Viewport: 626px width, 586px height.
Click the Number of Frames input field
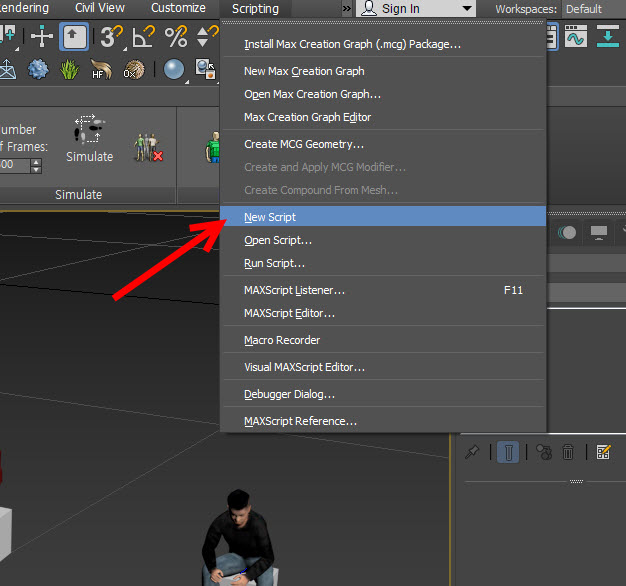(x=14, y=165)
